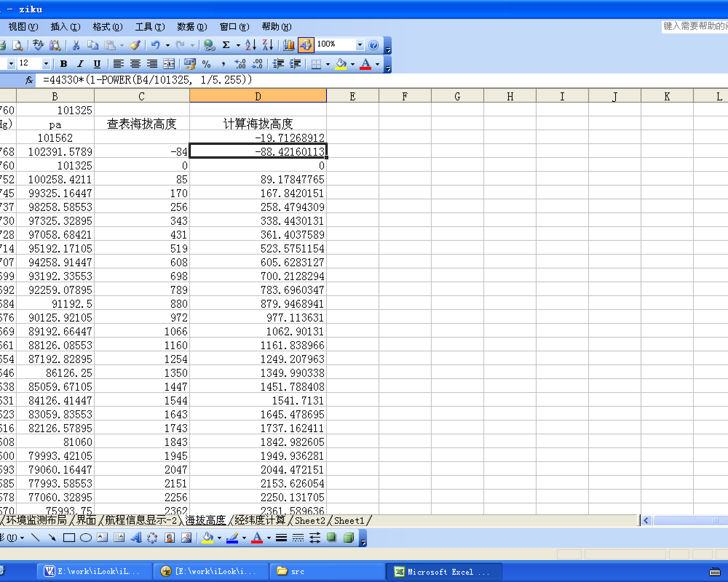The height and width of the screenshot is (582, 728).
Task: Open the zoom 100% dropdown
Action: click(x=360, y=45)
